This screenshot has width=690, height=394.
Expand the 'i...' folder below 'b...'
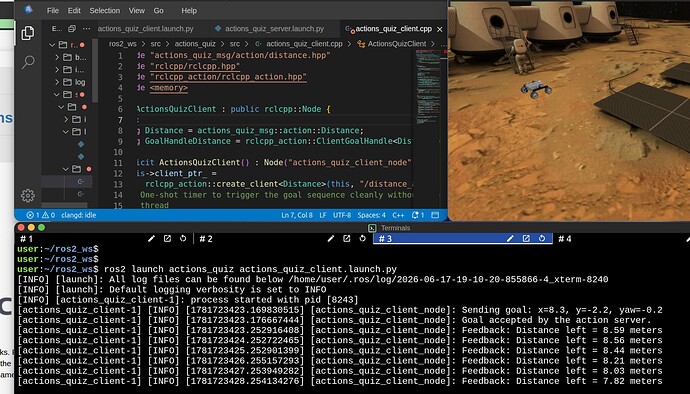click(57, 70)
